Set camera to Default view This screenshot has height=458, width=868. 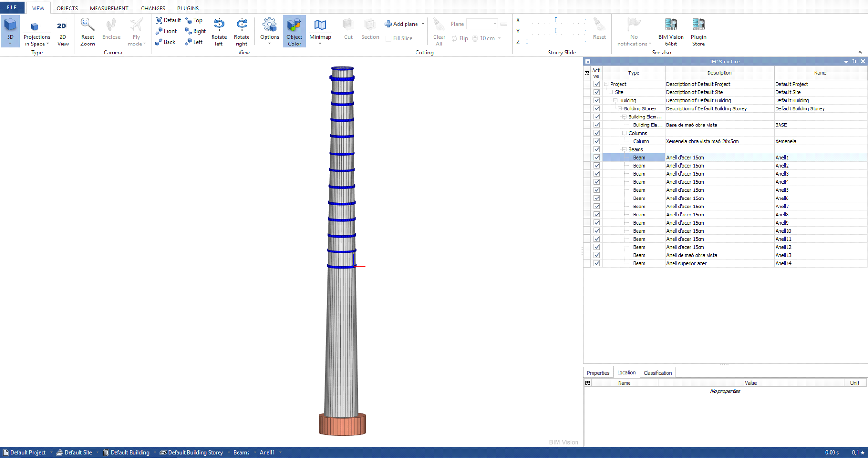[x=168, y=20]
